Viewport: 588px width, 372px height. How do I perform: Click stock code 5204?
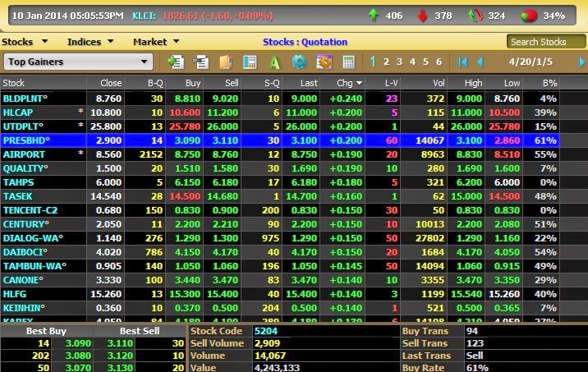(266, 331)
